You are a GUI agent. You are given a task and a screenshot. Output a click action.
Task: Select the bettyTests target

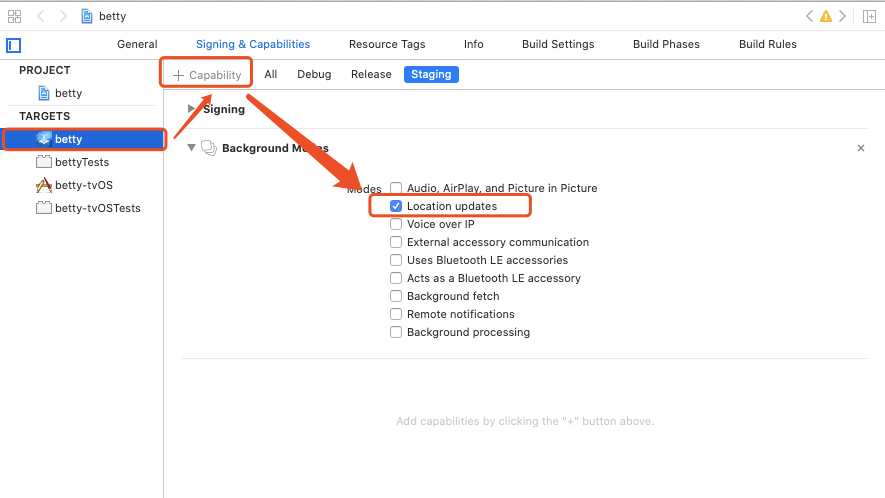click(x=81, y=162)
